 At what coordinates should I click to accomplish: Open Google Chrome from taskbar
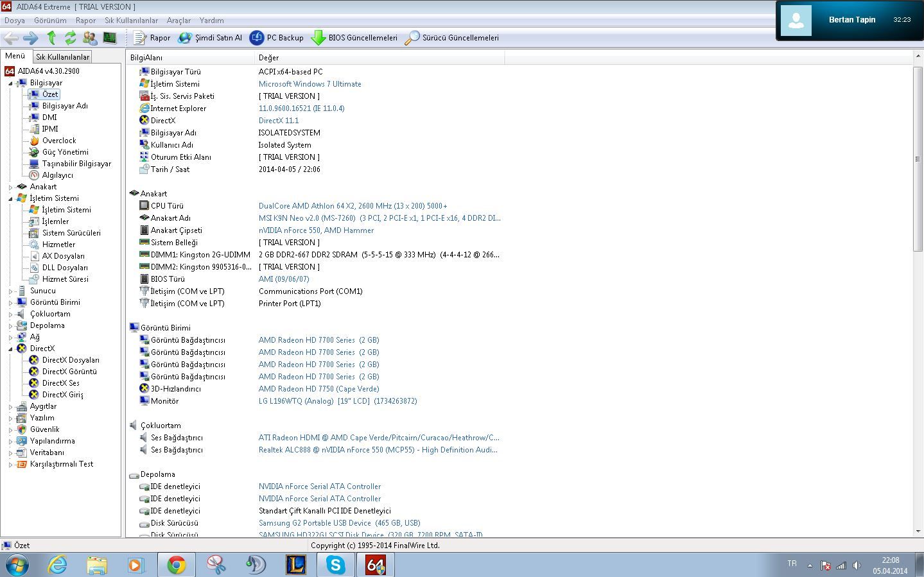(177, 565)
